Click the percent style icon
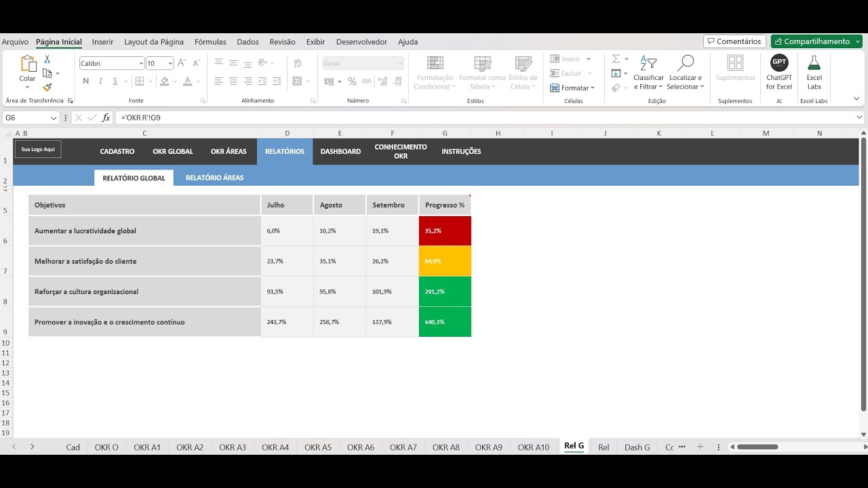The height and width of the screenshot is (488, 868). [x=352, y=81]
